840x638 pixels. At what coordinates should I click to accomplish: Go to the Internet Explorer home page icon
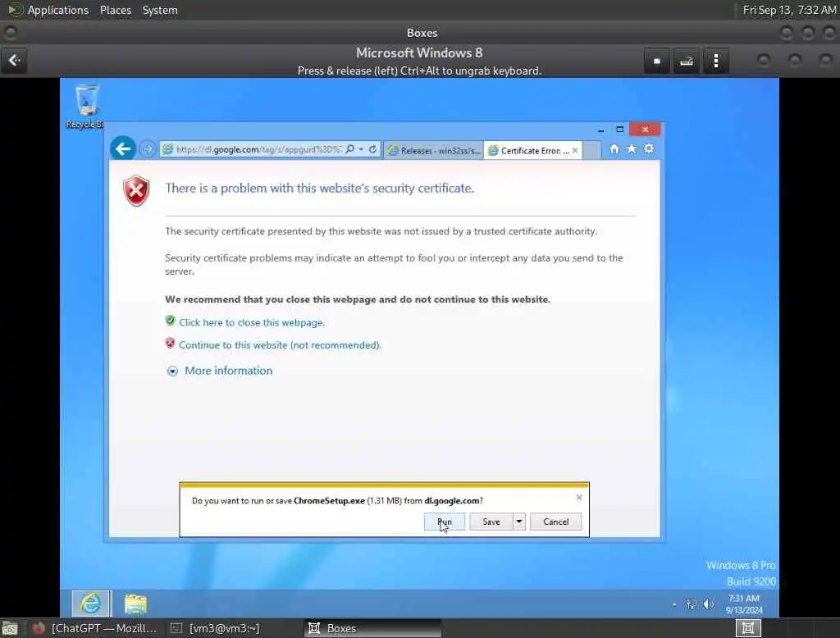pos(614,149)
